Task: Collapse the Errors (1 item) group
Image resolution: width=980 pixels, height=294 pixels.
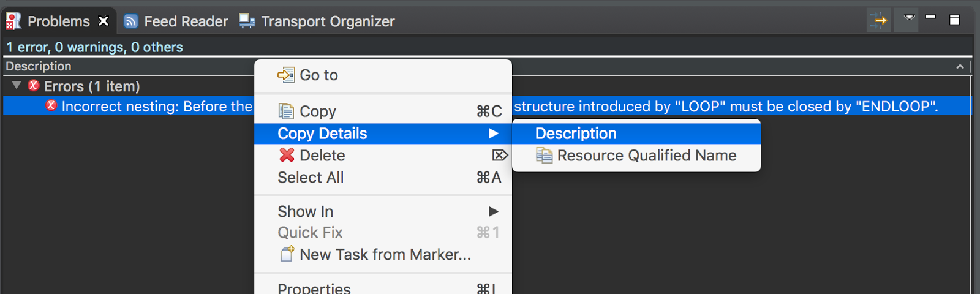Action: [x=17, y=85]
